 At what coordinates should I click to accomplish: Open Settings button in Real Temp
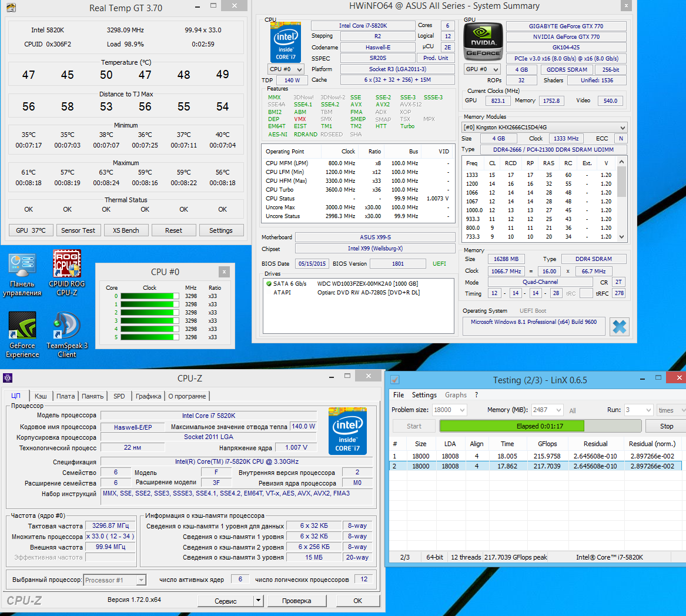click(x=221, y=230)
